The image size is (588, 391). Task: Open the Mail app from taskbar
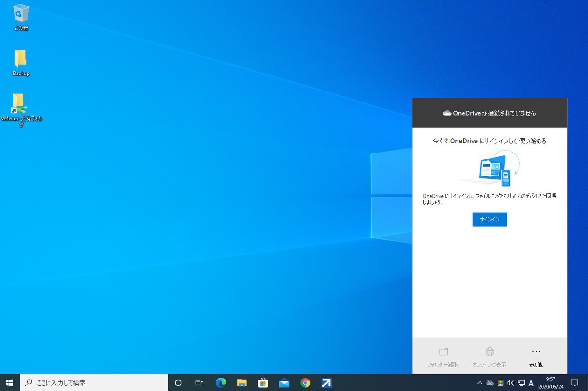coord(284,383)
